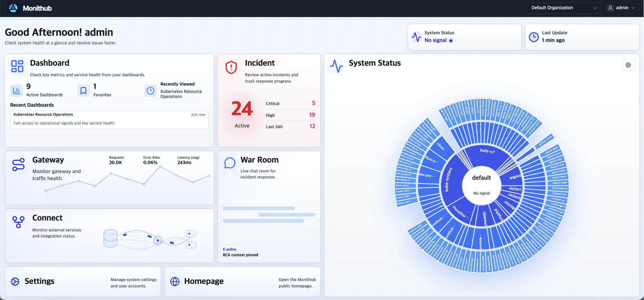The width and height of the screenshot is (644, 300).
Task: Click the 6 online text in War Room
Action: 230,249
